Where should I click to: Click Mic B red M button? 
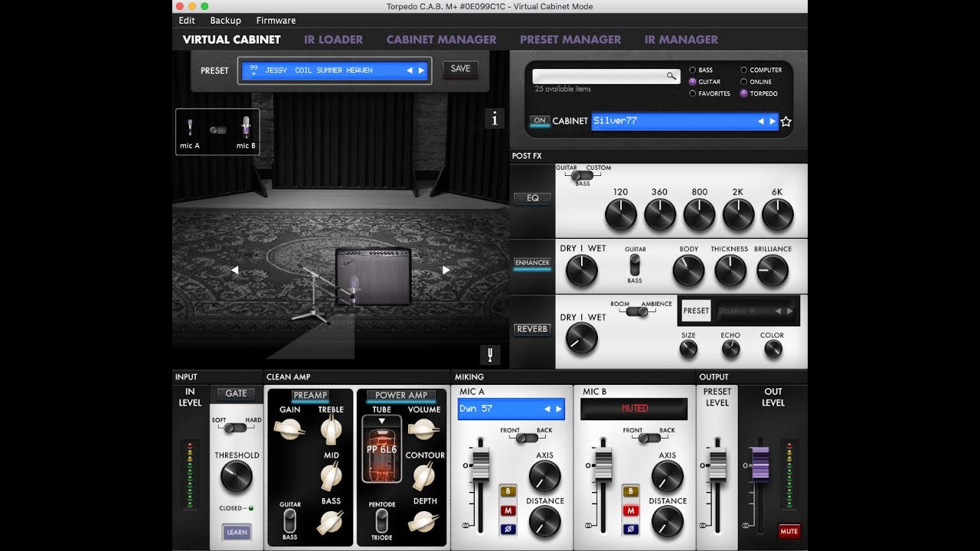(629, 510)
